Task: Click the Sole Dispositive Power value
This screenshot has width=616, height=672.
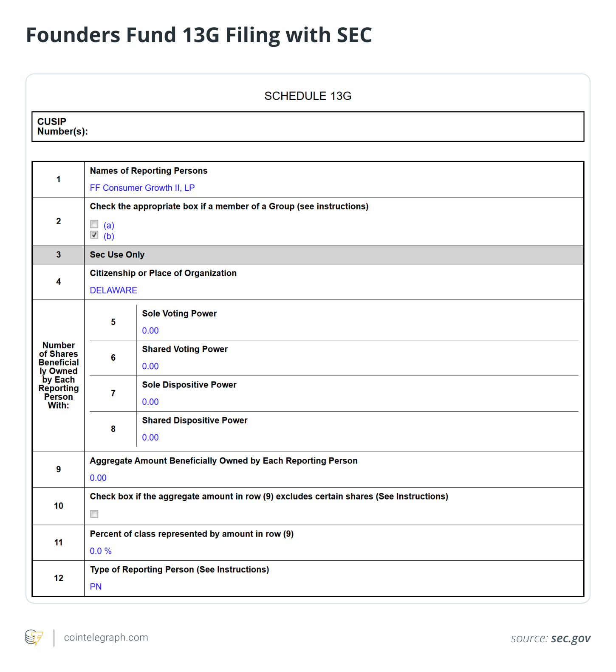Action: 150,402
